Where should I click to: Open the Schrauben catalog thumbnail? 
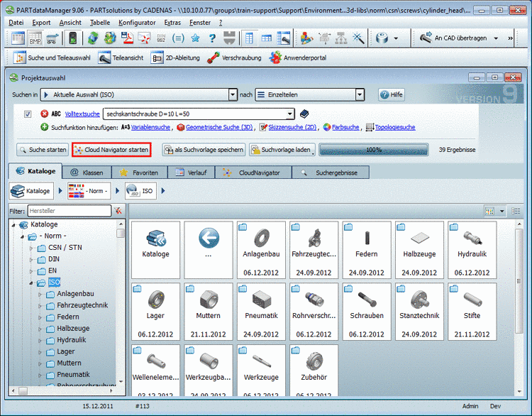(367, 312)
